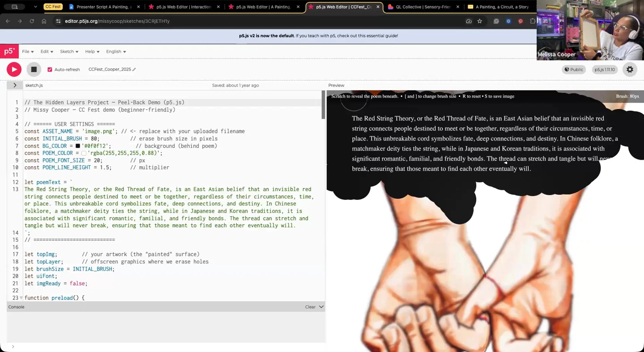The height and width of the screenshot is (352, 644).
Task: Collapse the Console panel chevron
Action: (321, 307)
